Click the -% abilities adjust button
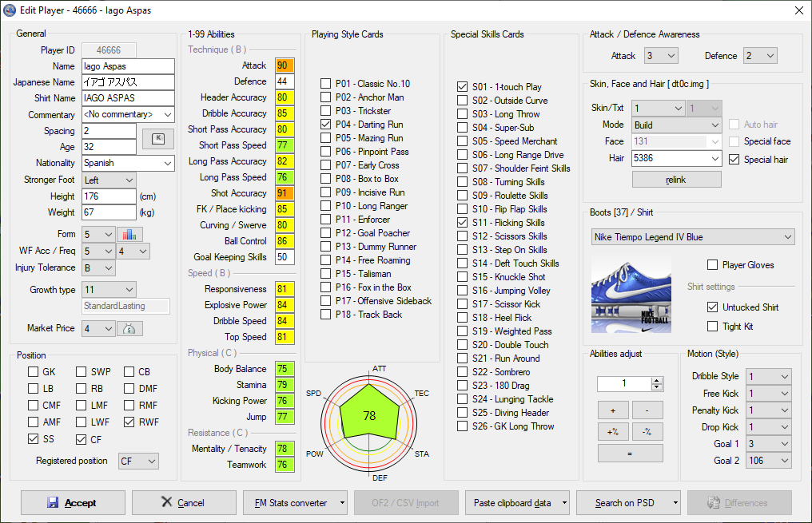 (647, 432)
